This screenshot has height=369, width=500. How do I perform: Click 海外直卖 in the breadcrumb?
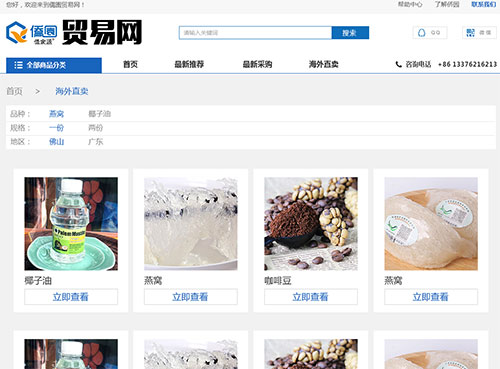point(72,91)
